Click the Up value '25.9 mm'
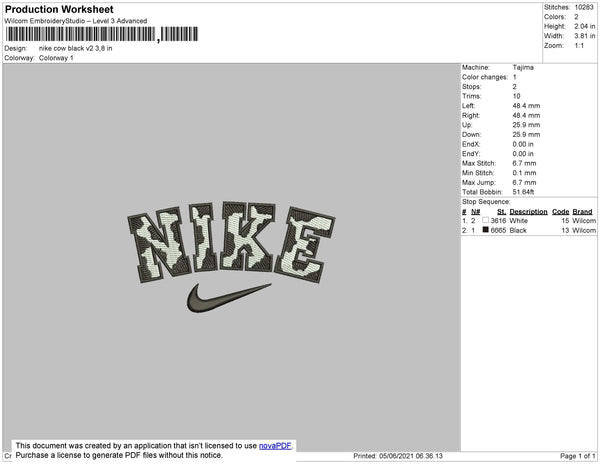This screenshot has height=464, width=600. click(x=527, y=125)
